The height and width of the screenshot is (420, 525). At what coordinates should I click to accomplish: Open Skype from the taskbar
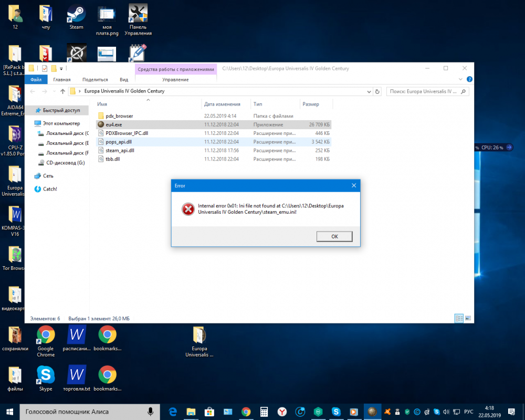(337, 412)
